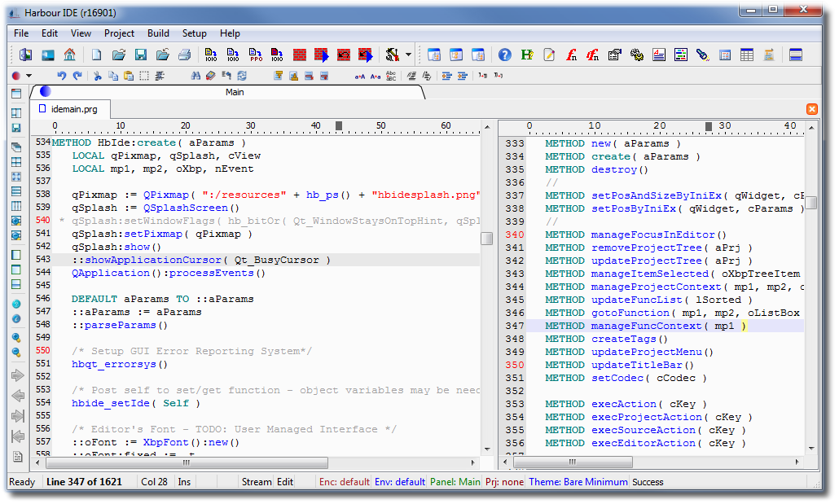This screenshot has height=504, width=839.
Task: Click the Cut scissors icon
Action: point(98,76)
